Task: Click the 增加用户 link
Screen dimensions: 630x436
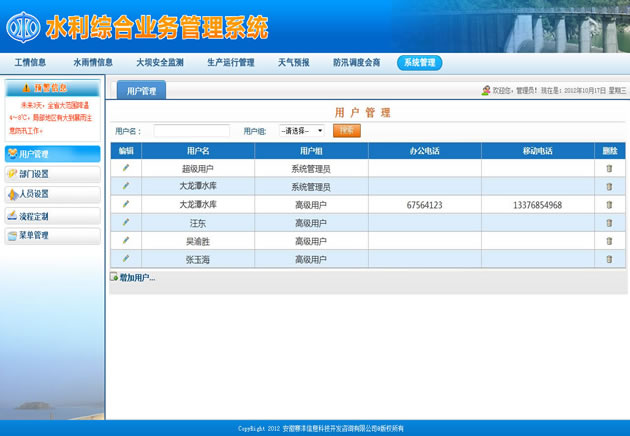Action: tap(134, 277)
